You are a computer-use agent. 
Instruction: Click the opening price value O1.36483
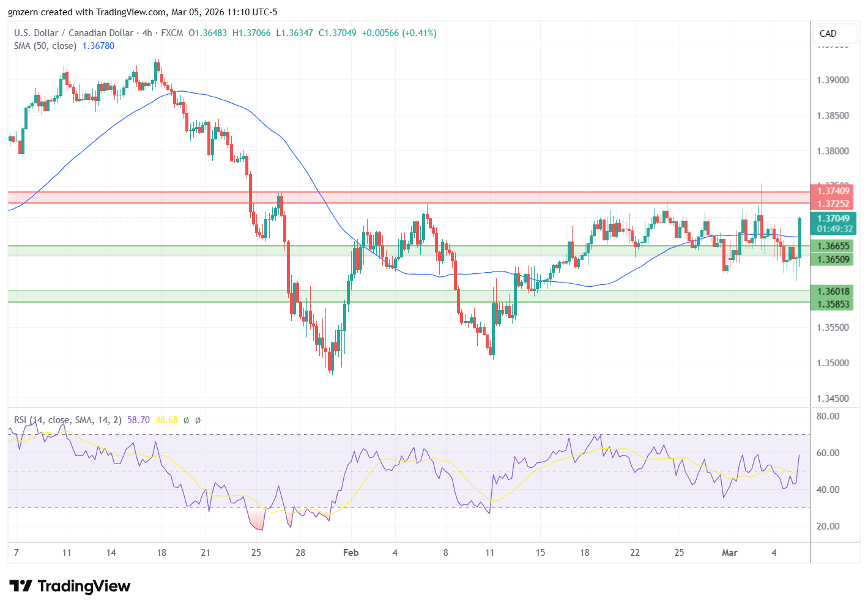click(x=207, y=33)
